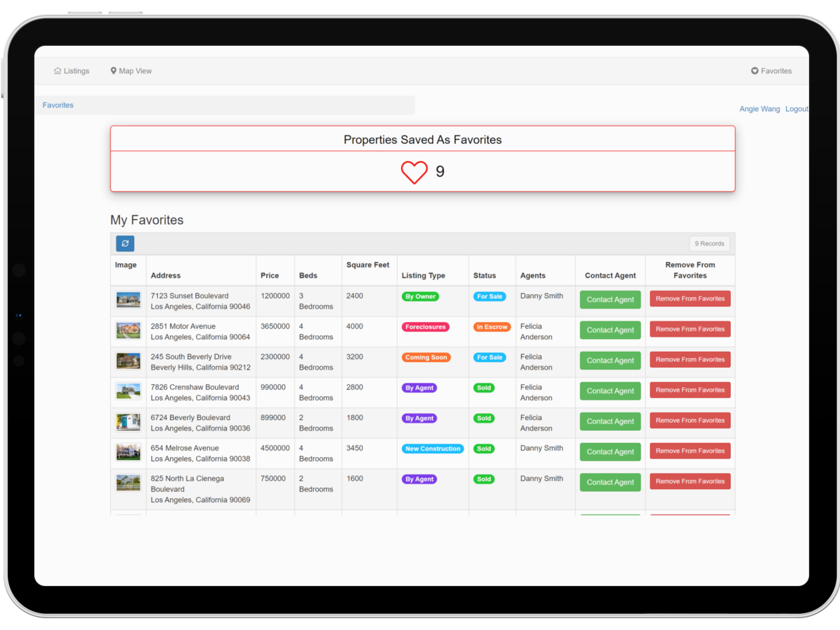Screen dimensions: 840x630
Task: Contact agent for 825 North La Cienega
Action: tap(610, 482)
